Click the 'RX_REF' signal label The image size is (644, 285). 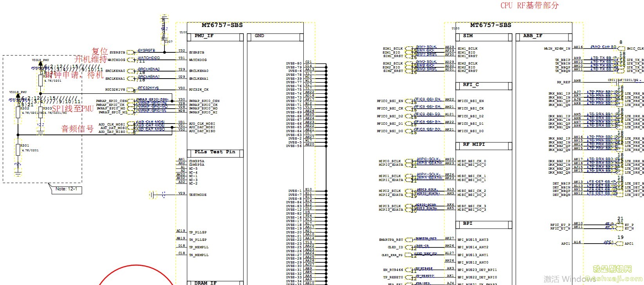pos(564,82)
